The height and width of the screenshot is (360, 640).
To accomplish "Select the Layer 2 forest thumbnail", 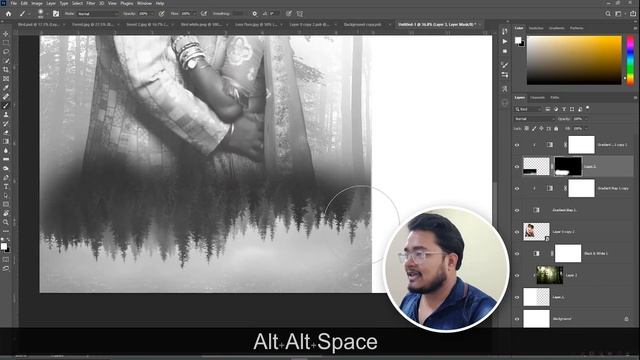I will pos(549,275).
